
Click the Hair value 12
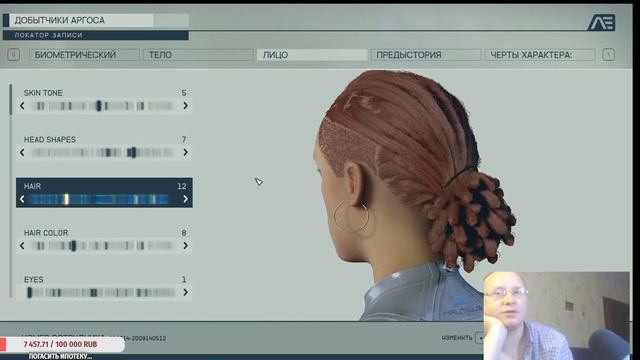click(182, 186)
